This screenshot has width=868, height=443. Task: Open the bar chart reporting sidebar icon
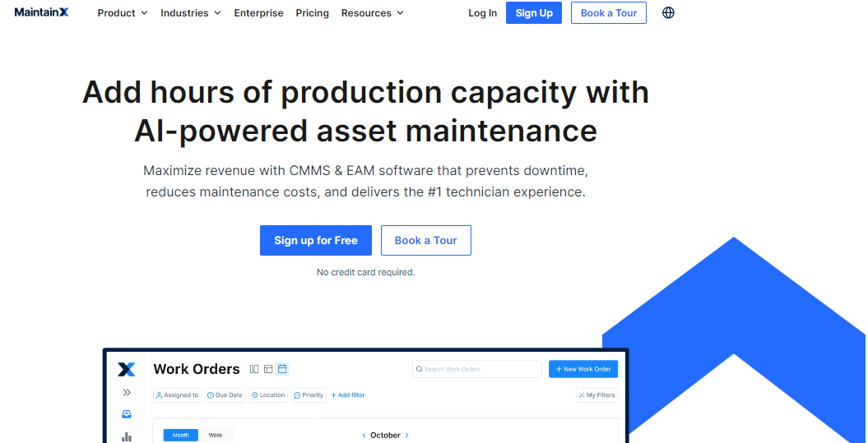click(127, 437)
